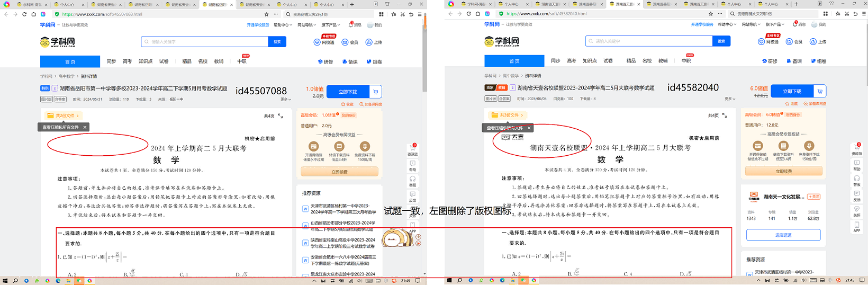Add to cart beside 立即下载 in the right window

tap(820, 91)
